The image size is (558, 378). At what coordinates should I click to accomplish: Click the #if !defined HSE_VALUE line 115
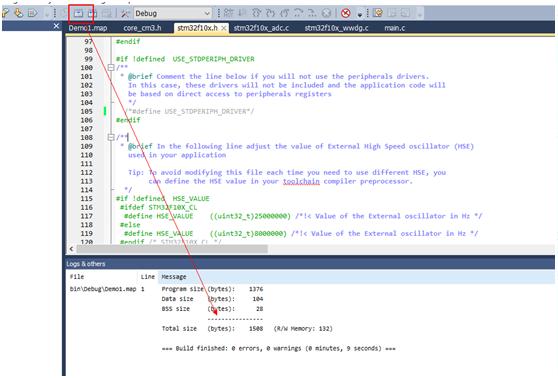(x=163, y=199)
